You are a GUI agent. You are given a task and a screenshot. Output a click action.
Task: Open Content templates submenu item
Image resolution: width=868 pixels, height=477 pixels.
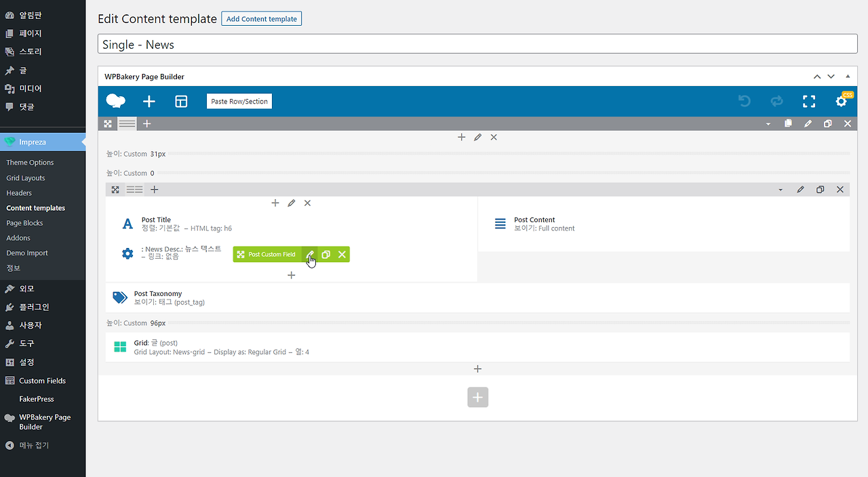[x=36, y=208]
